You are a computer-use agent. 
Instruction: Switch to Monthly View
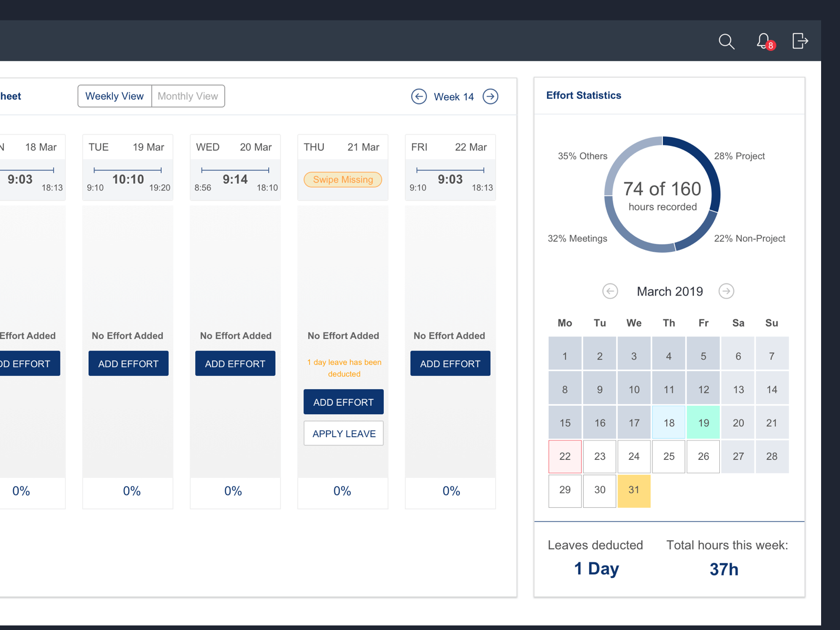click(x=188, y=96)
